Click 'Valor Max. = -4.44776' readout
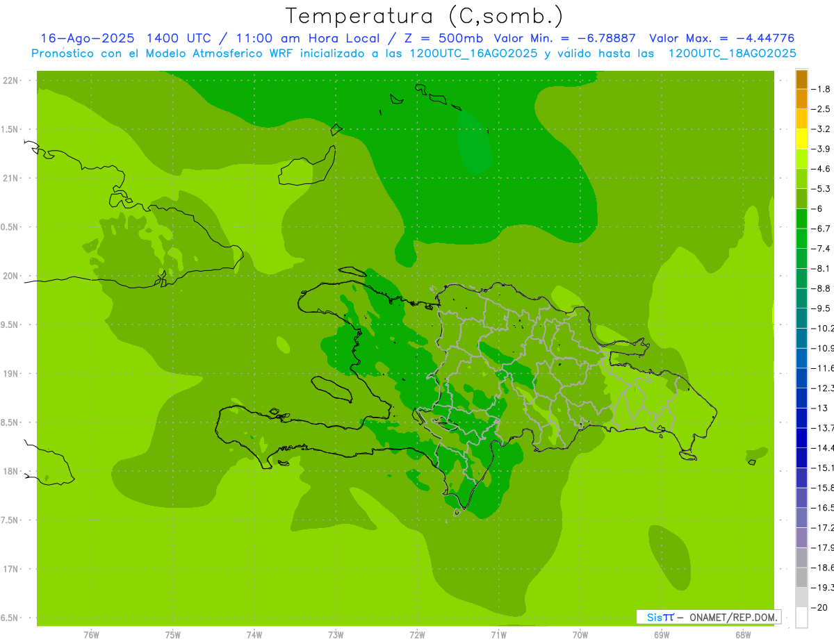834x644 pixels. (x=721, y=38)
